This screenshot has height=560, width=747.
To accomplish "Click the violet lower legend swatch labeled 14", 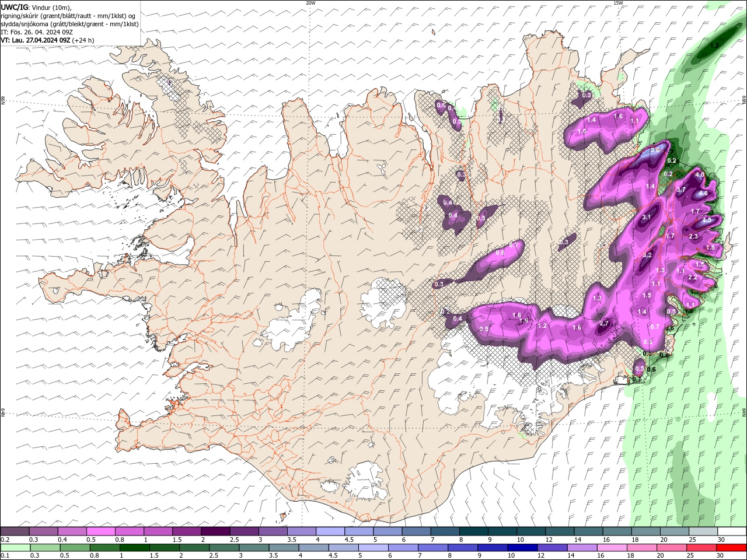I will tap(581, 548).
